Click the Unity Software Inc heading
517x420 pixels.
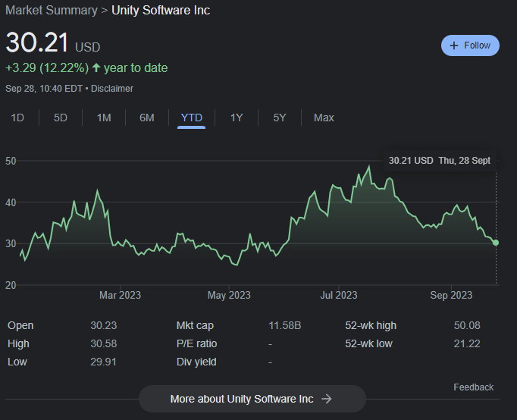click(x=161, y=11)
